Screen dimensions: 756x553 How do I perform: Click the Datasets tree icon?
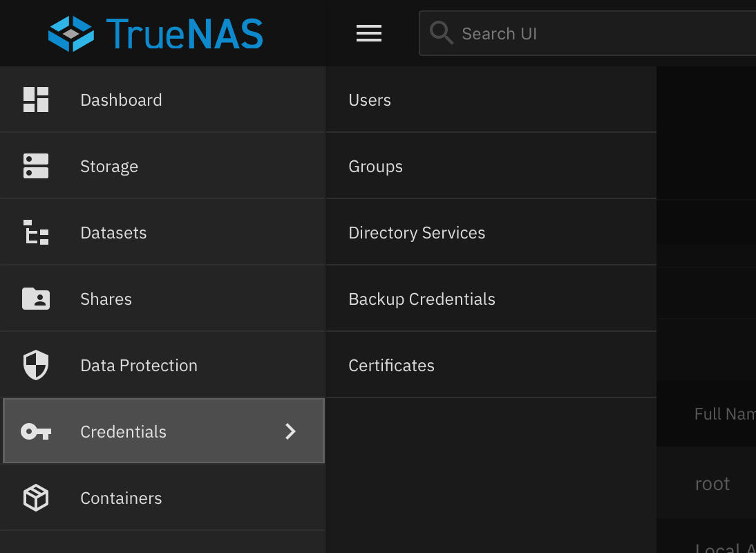[x=36, y=233]
